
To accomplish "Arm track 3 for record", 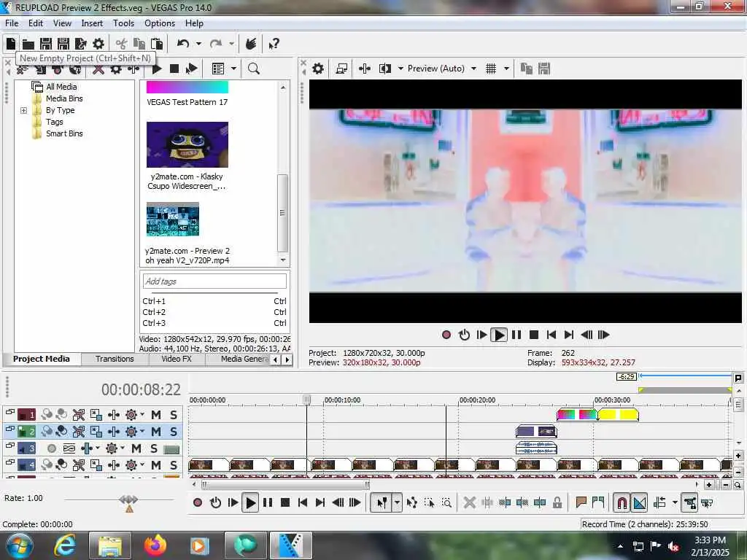I will point(52,448).
